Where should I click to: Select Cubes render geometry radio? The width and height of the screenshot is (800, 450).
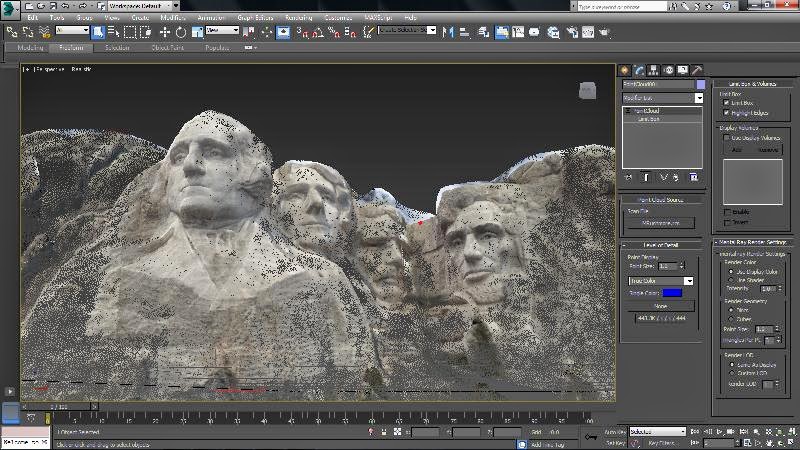[x=731, y=319]
